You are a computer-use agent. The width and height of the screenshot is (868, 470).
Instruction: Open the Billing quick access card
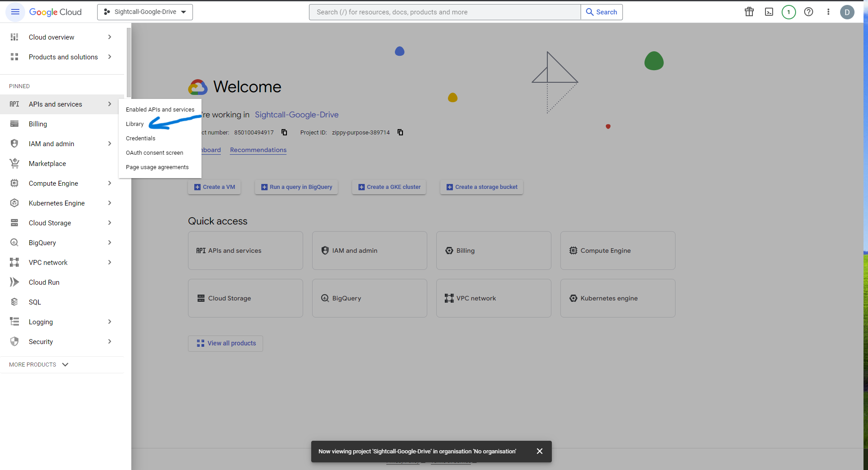coord(494,251)
